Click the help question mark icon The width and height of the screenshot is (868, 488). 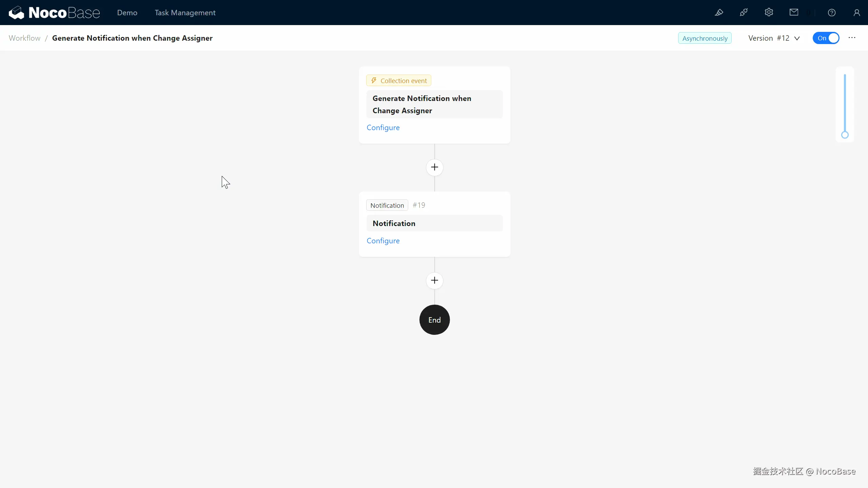pyautogui.click(x=832, y=13)
